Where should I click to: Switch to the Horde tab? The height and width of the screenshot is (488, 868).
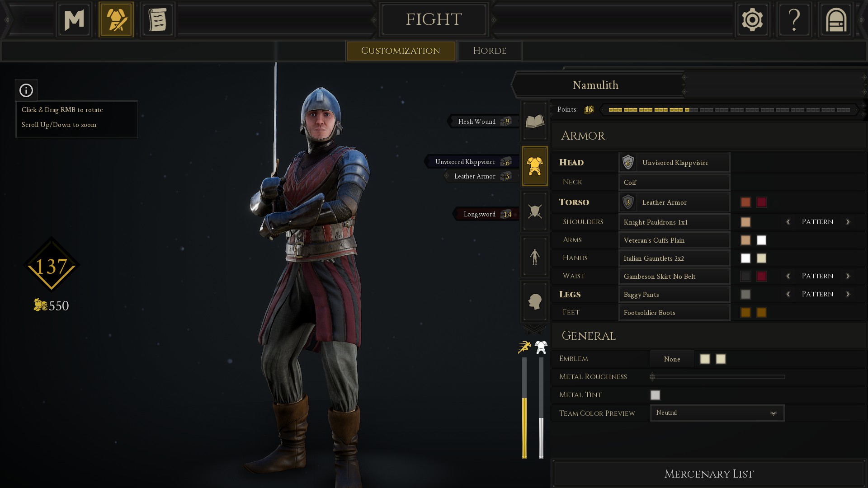490,51
